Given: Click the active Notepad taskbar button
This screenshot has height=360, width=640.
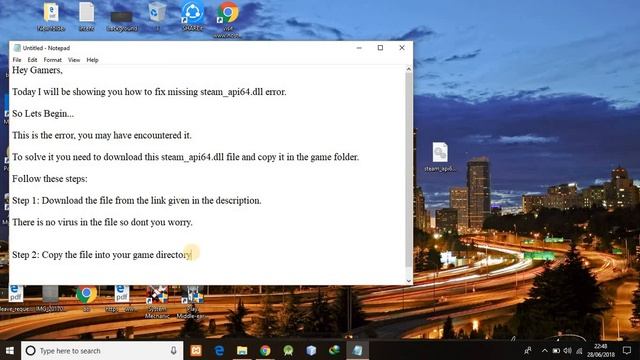Looking at the screenshot, I should pyautogui.click(x=358, y=351).
